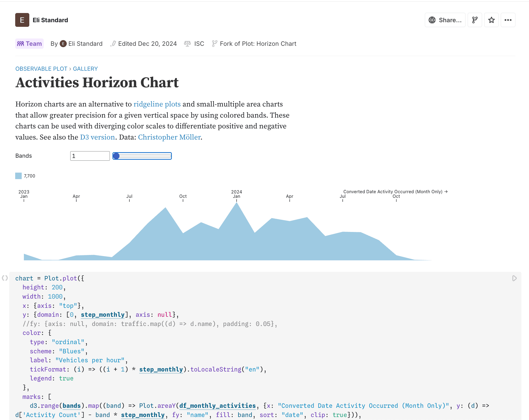The width and height of the screenshot is (529, 420).
Task: Open the more options ellipsis menu
Action: click(x=508, y=20)
